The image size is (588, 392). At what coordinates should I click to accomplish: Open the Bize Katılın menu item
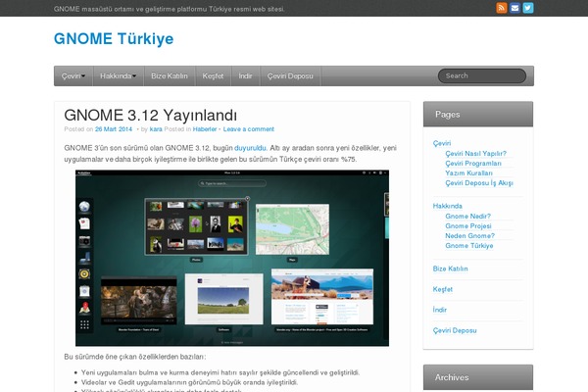coord(170,76)
